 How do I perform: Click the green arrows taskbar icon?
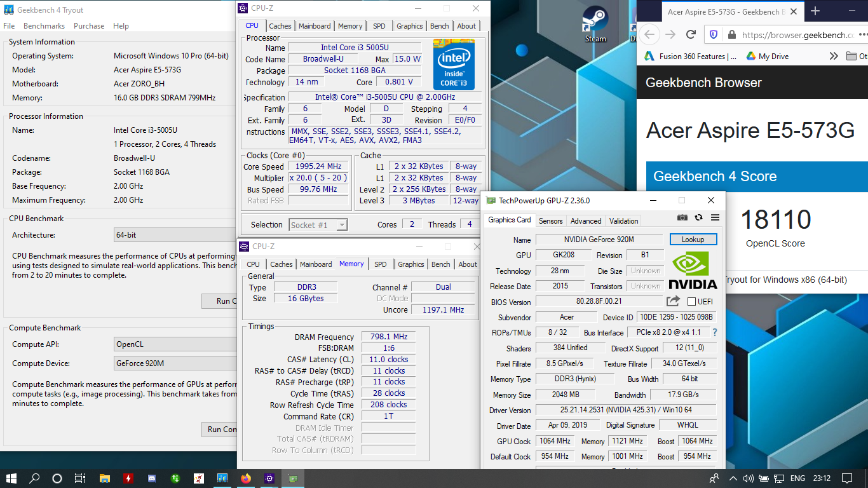[175, 478]
